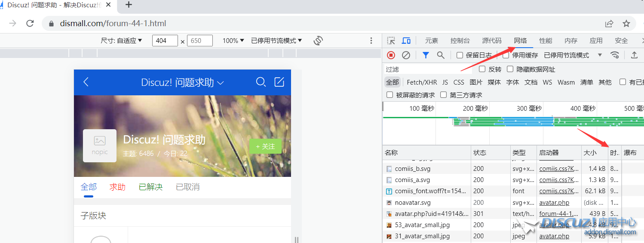
Task: Filter requests by 图片 type
Action: [x=476, y=82]
